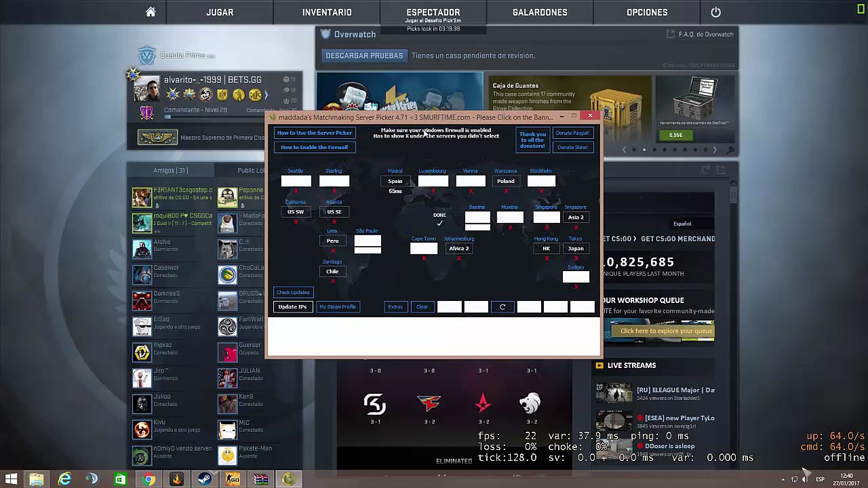
Task: Open the OPCIONES menu
Action: click(647, 12)
